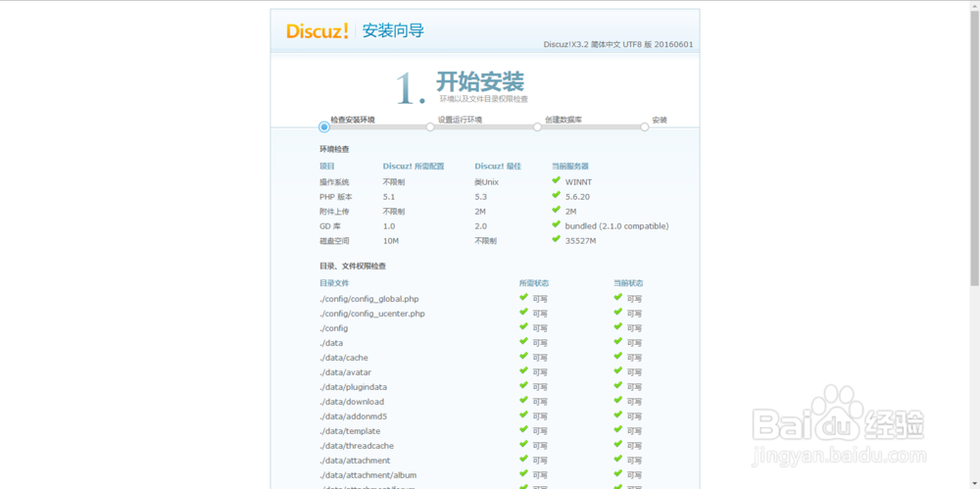Viewport: 980px width, 489px height.
Task: Click the Discuz! logo in header
Action: point(317,30)
